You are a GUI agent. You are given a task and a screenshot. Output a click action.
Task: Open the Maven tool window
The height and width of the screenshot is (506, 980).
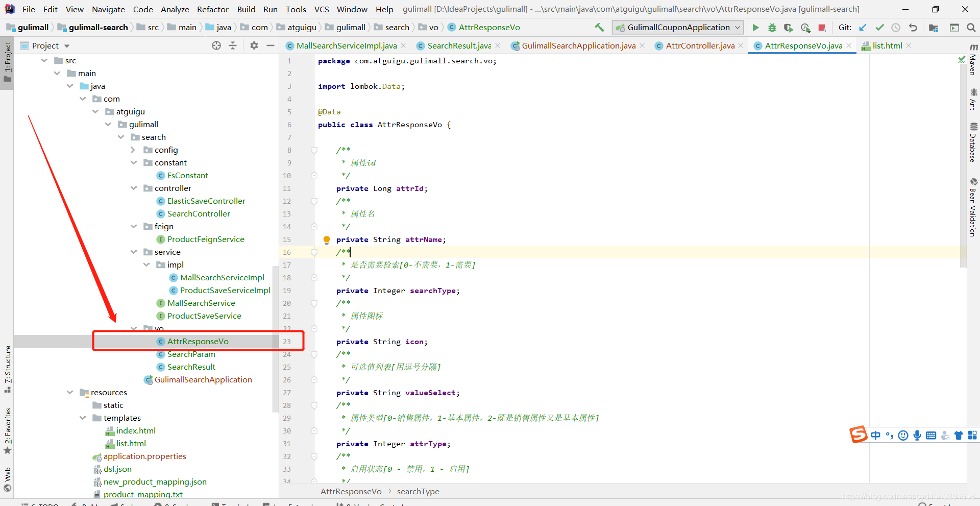973,60
